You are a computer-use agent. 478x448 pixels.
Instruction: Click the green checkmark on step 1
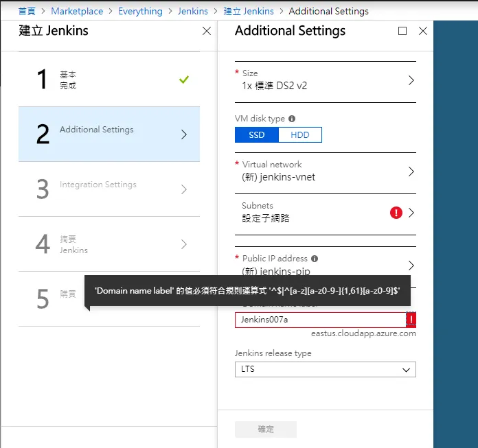coord(183,80)
